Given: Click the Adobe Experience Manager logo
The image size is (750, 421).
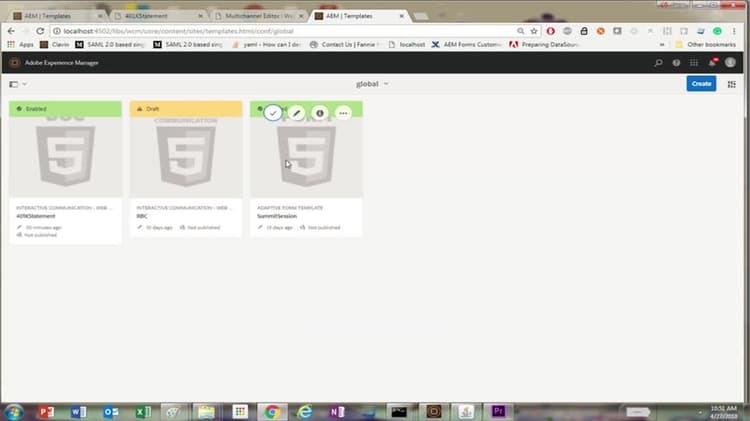Looking at the screenshot, I should pyautogui.click(x=15, y=63).
